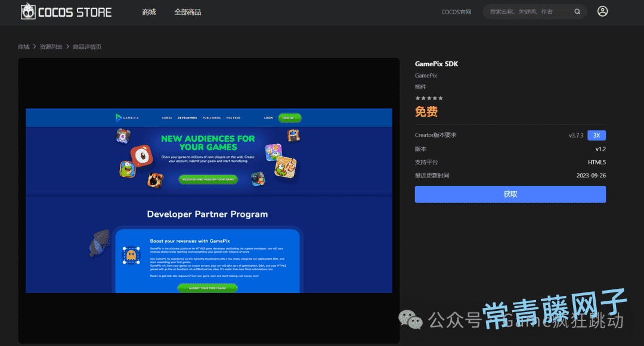Click the 获取 button
This screenshot has height=346, width=644.
[x=510, y=194]
